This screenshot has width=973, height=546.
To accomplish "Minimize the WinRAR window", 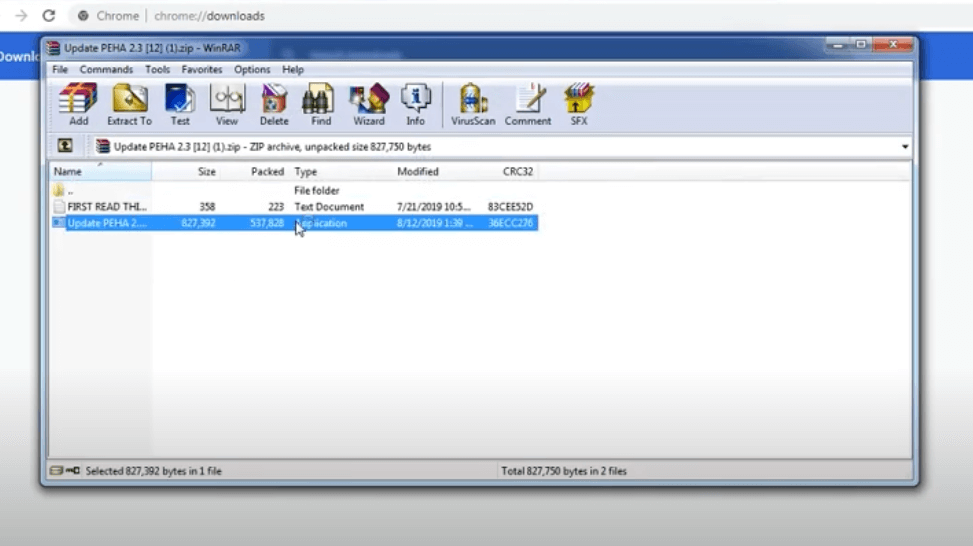I will coord(838,45).
